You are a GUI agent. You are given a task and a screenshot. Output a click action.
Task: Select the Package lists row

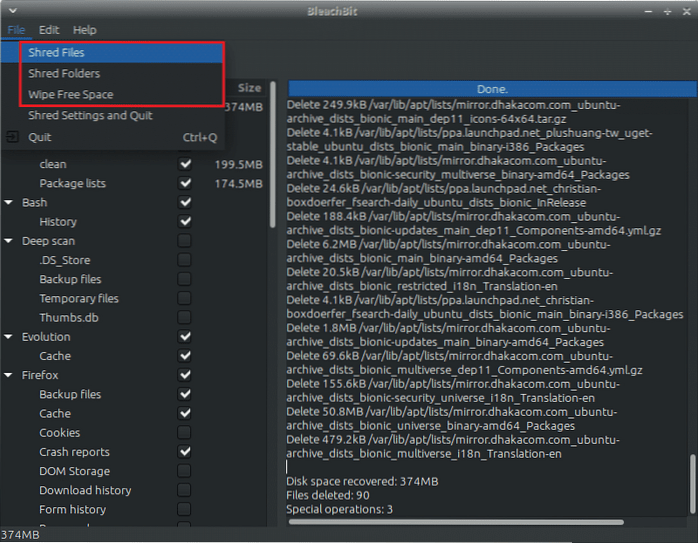point(134,183)
